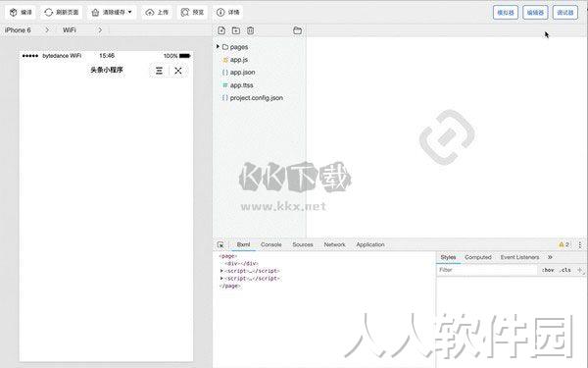
Task: Click the delete trash icon in file panel
Action: click(251, 30)
